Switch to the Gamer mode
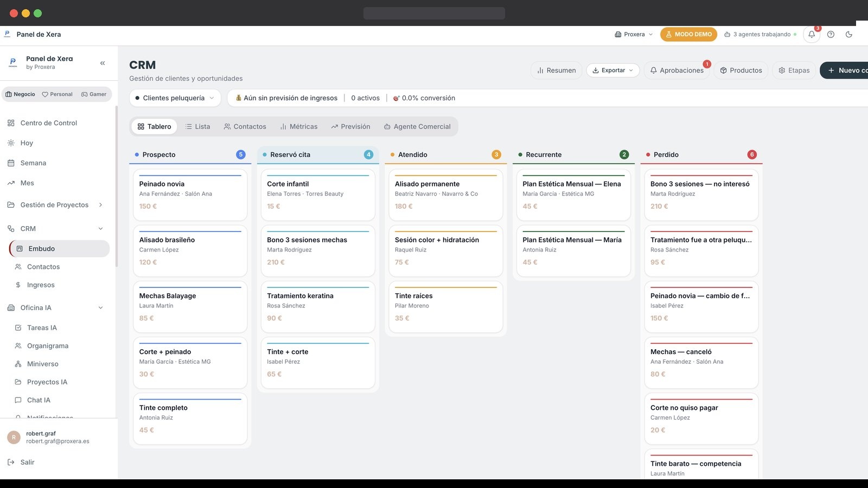Image resolution: width=868 pixels, height=488 pixels. tap(94, 94)
